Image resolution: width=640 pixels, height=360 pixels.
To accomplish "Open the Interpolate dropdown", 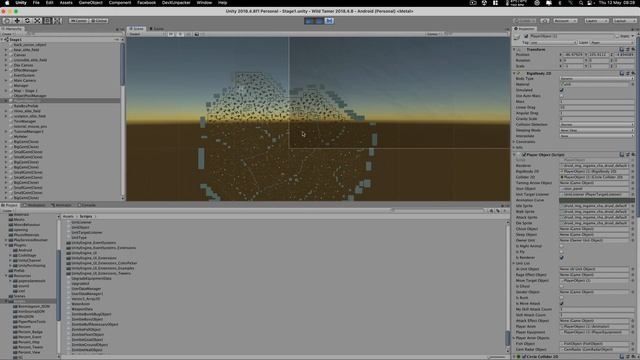I will pyautogui.click(x=597, y=136).
